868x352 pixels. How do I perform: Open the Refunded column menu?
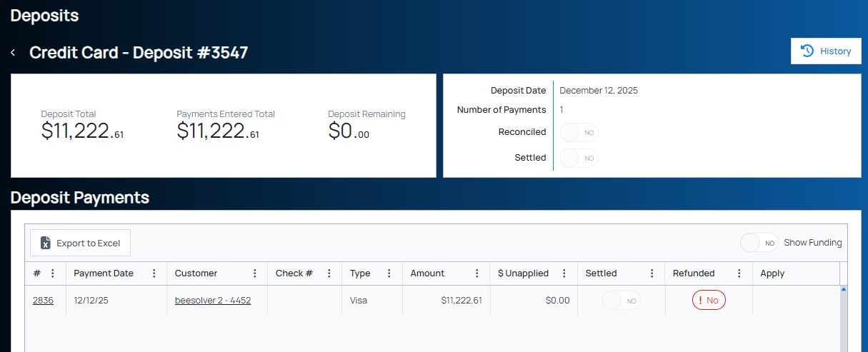click(739, 273)
